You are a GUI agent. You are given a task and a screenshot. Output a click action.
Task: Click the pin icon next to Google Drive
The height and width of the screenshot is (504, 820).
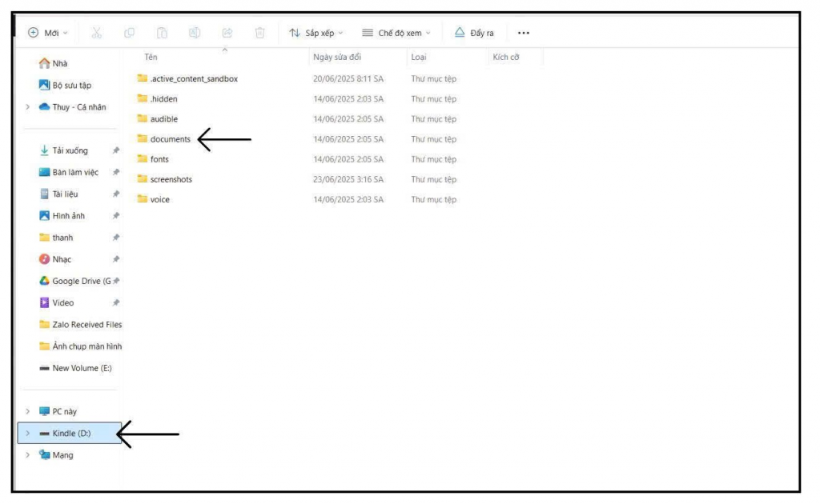[x=116, y=281]
